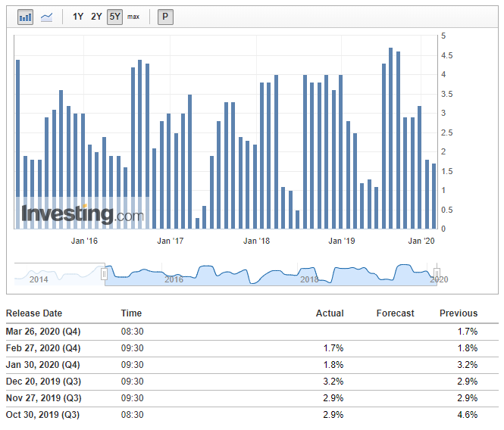The width and height of the screenshot is (504, 430).
Task: Click the Jan '20 axis label
Action: tap(421, 241)
